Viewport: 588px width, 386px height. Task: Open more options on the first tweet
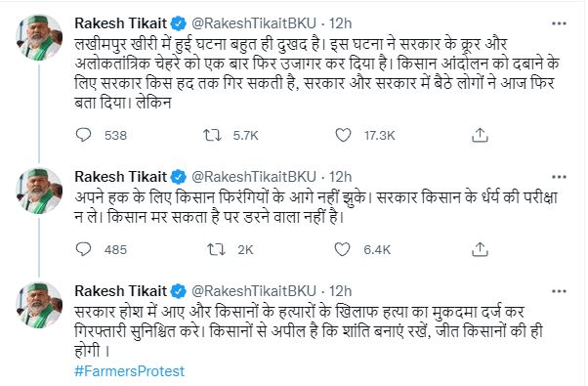click(x=559, y=23)
